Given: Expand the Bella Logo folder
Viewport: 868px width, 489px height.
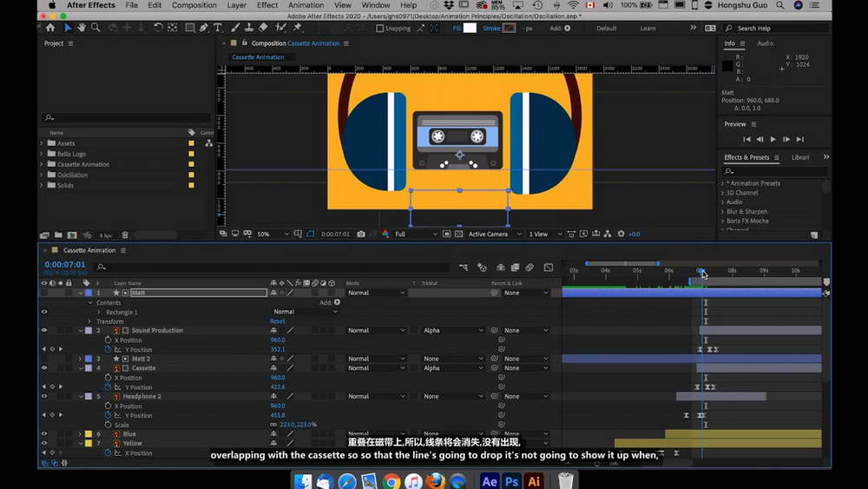Looking at the screenshot, I should pos(42,154).
